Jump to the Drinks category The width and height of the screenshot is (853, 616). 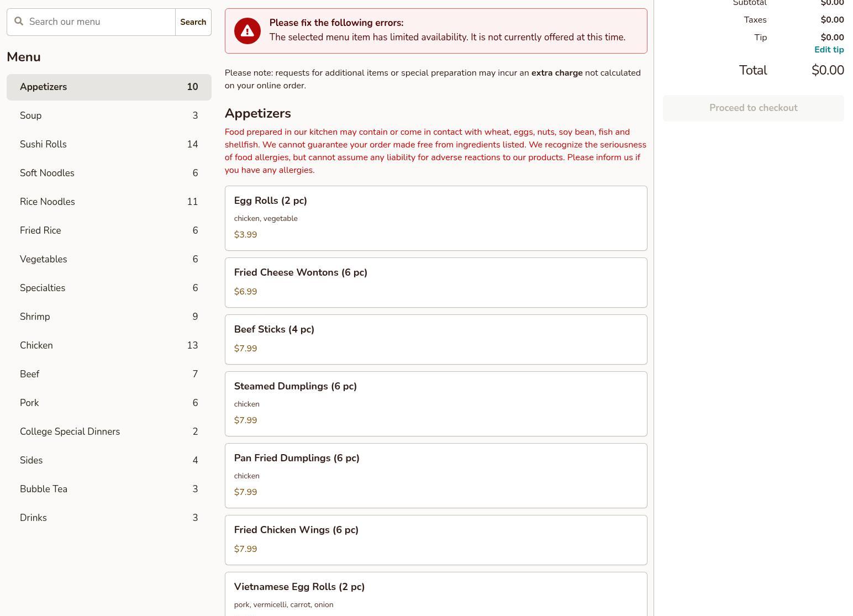pyautogui.click(x=109, y=518)
